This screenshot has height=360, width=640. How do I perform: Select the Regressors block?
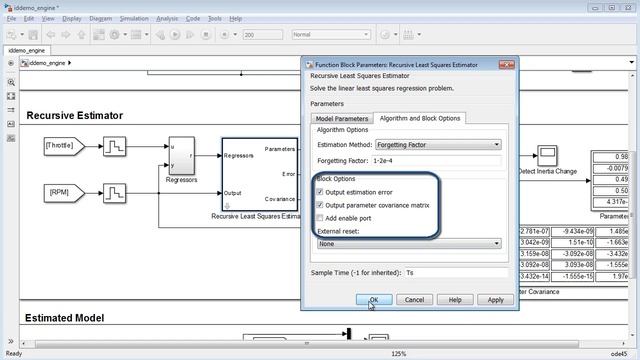coord(182,156)
